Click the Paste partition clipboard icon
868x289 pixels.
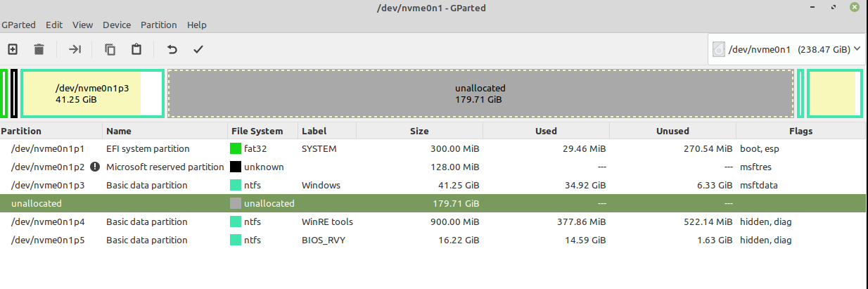click(x=136, y=49)
